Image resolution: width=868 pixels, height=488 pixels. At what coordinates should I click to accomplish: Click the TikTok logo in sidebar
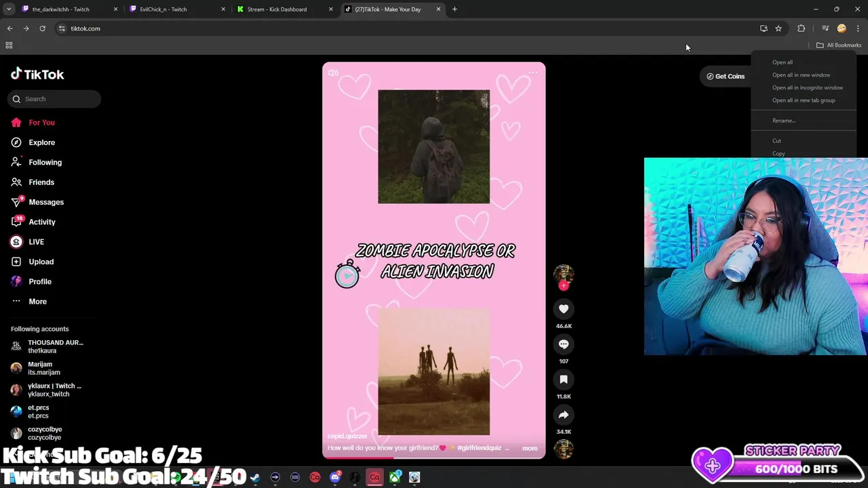click(37, 75)
